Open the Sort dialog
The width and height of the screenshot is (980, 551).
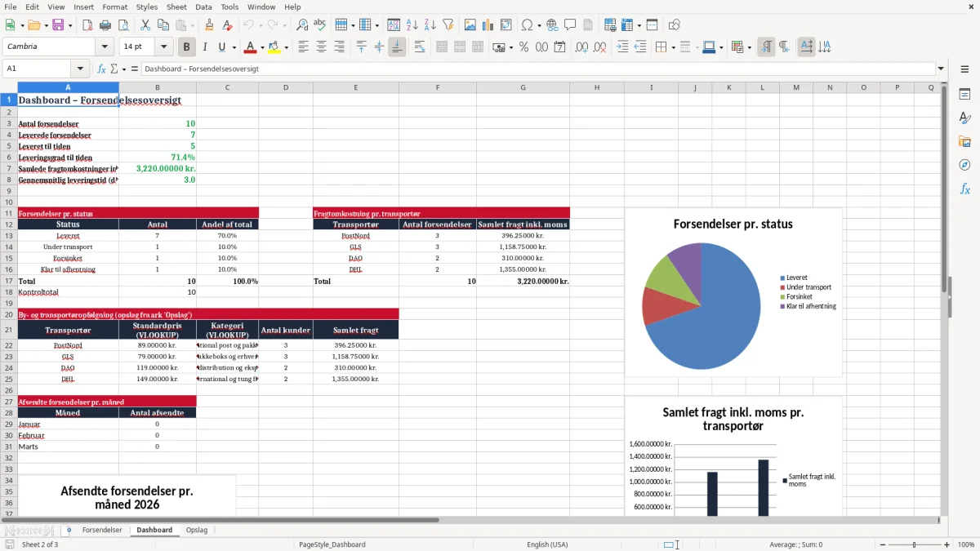click(394, 25)
